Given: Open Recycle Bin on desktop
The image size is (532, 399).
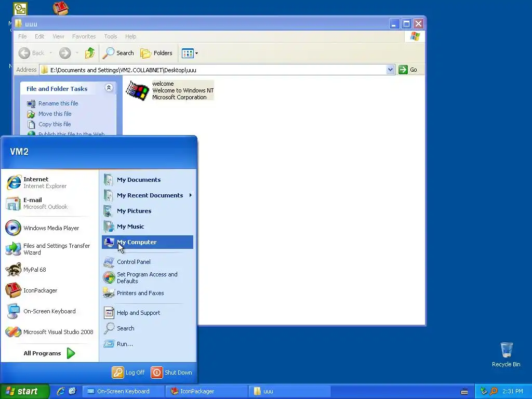Looking at the screenshot, I should click(x=506, y=354).
